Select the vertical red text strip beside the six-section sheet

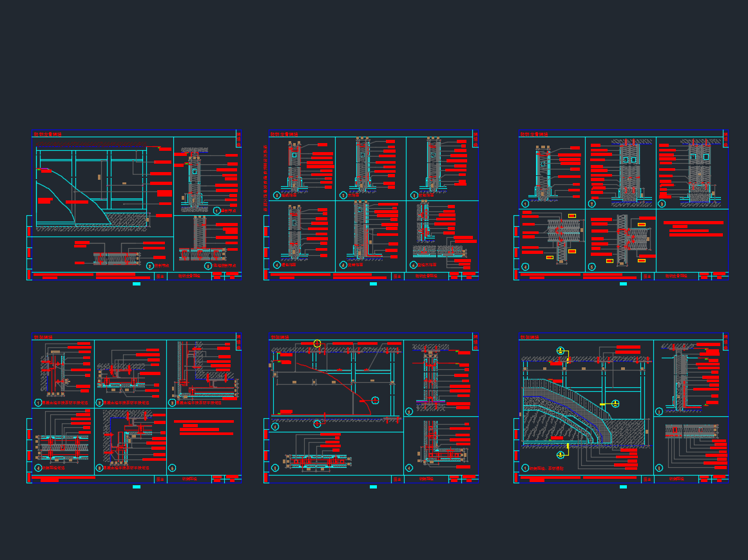(265, 179)
